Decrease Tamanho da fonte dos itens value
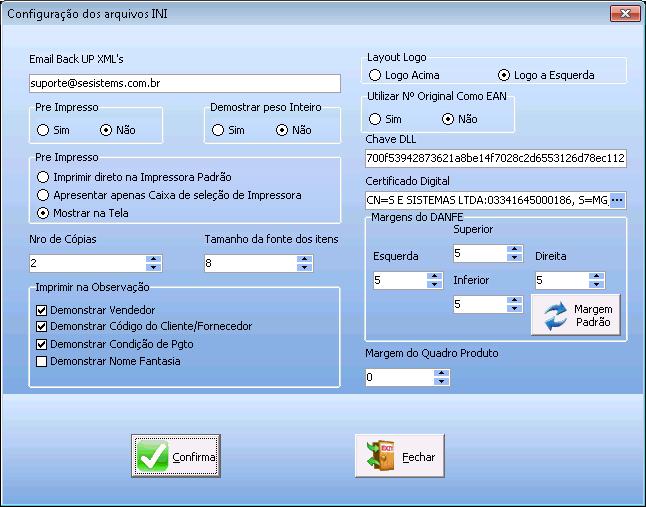 304,268
